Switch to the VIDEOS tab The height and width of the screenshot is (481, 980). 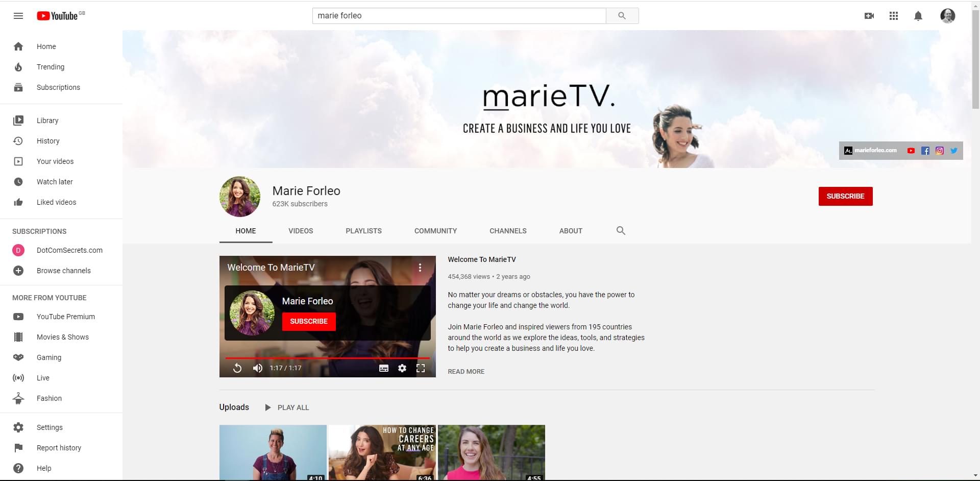pyautogui.click(x=301, y=231)
